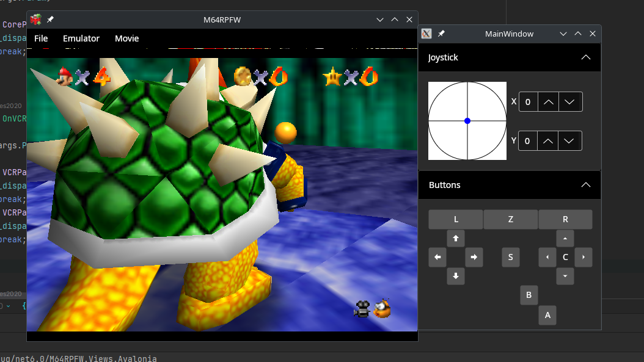Click the M64RPFW title bar text
644x362 pixels.
click(x=222, y=20)
